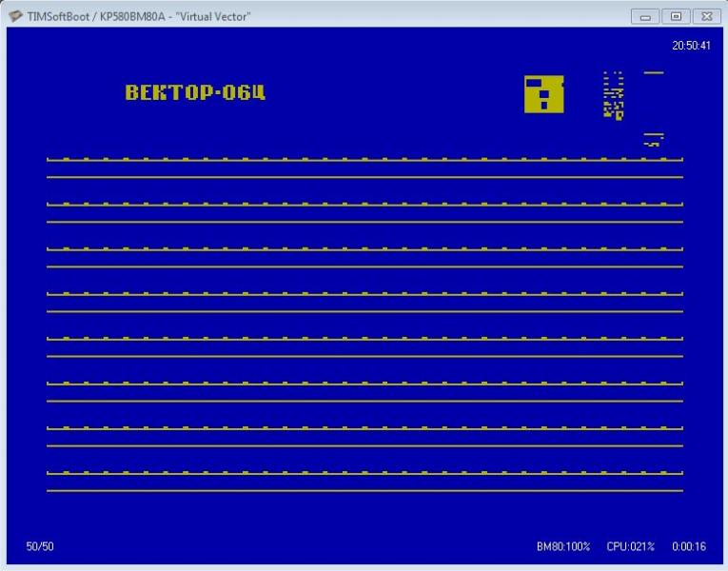Click the ВЕКТОР-06Ц logo text
The image size is (728, 571).
195,92
